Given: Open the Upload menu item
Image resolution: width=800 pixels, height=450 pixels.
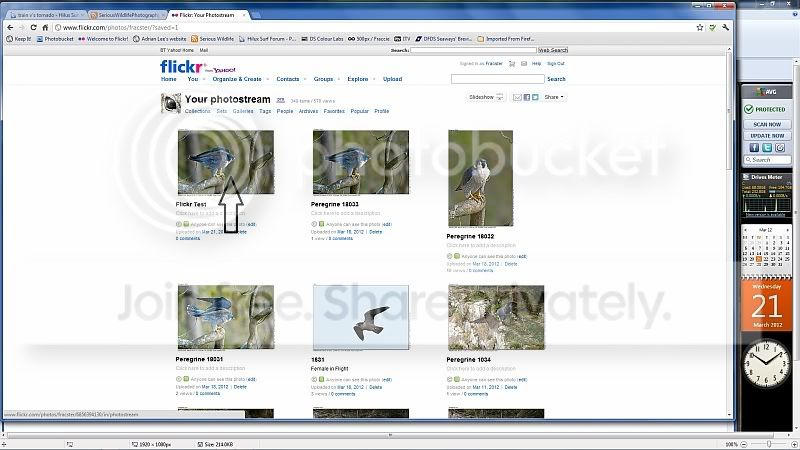Looking at the screenshot, I should click(392, 79).
